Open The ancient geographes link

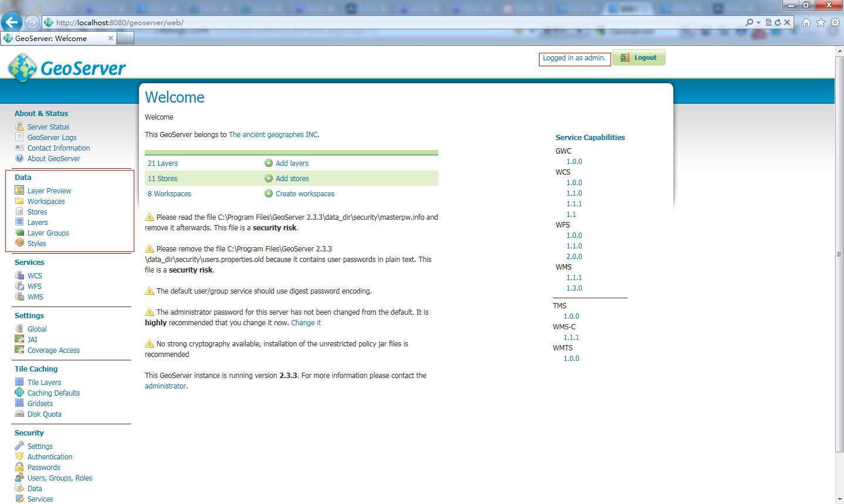coord(273,135)
